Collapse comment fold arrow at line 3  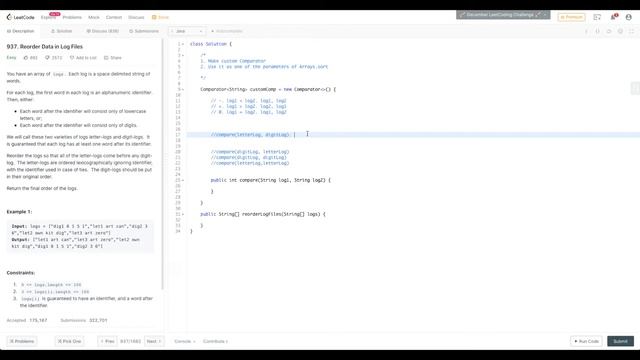[183, 55]
